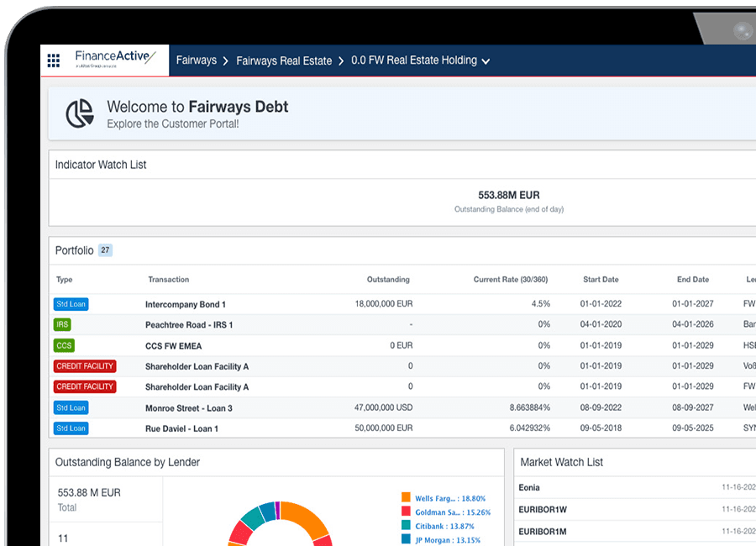Click the CCS badge on CCS FW EMEA row
756x546 pixels.
point(63,345)
